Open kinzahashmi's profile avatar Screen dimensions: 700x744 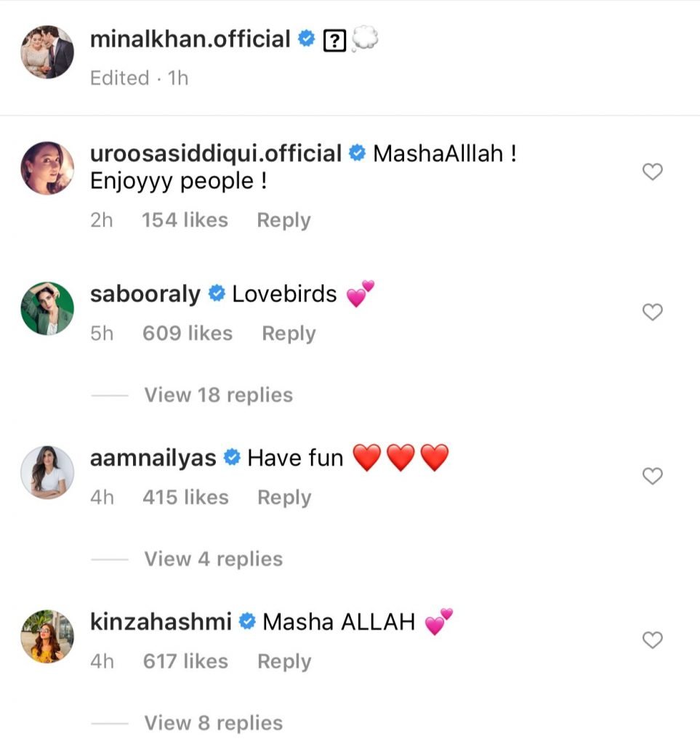click(47, 636)
